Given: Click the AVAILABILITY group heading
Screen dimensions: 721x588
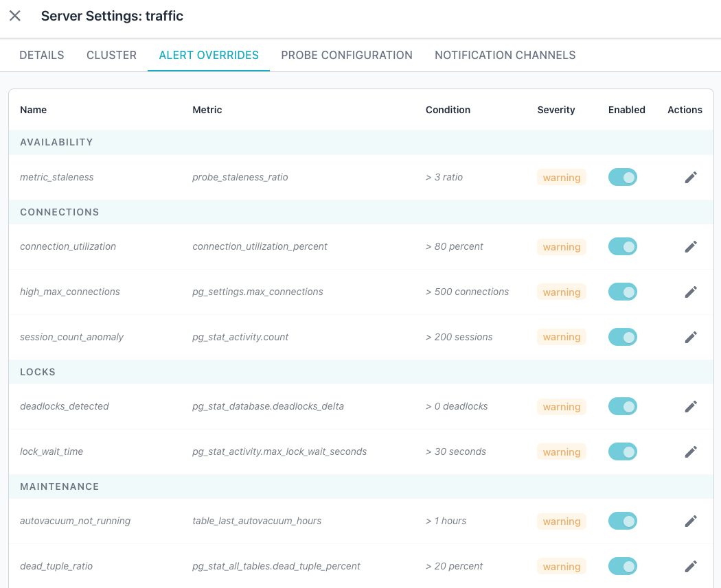Looking at the screenshot, I should pos(56,143).
